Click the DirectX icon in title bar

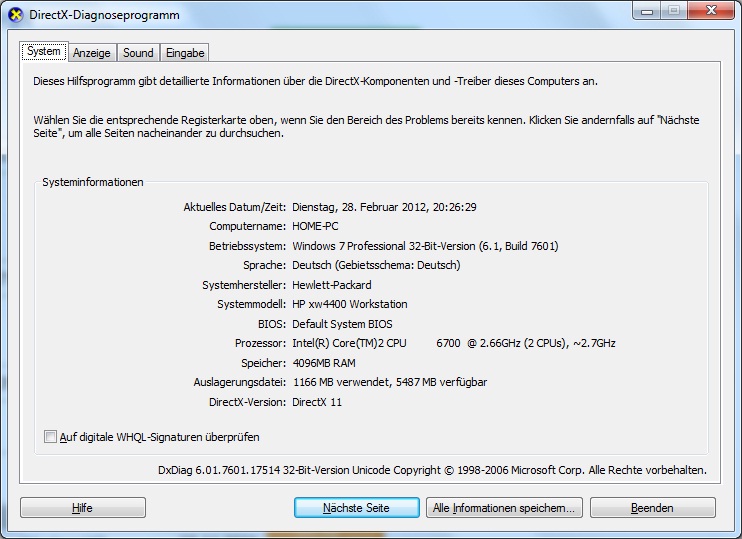pyautogui.click(x=16, y=15)
